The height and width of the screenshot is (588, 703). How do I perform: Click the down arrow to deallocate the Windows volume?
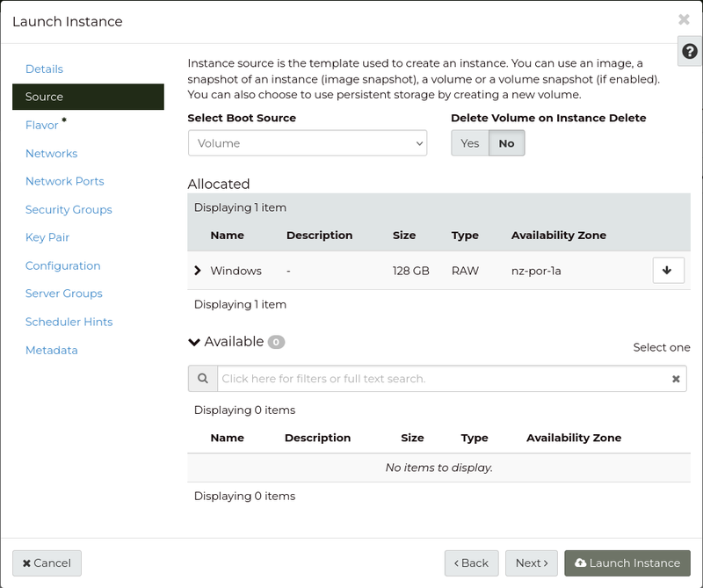pos(669,271)
